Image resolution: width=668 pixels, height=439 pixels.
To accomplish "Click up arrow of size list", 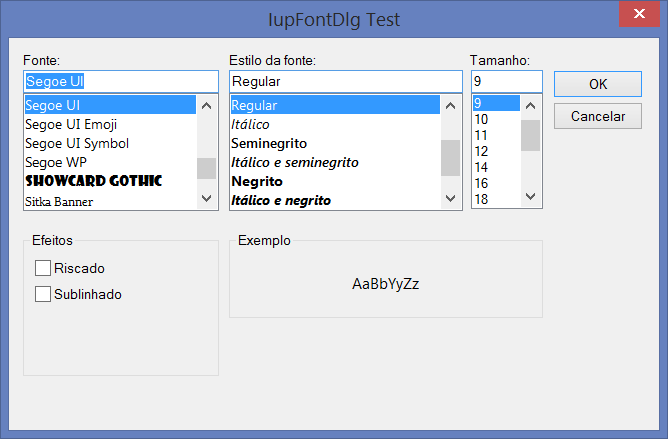I will (530, 106).
